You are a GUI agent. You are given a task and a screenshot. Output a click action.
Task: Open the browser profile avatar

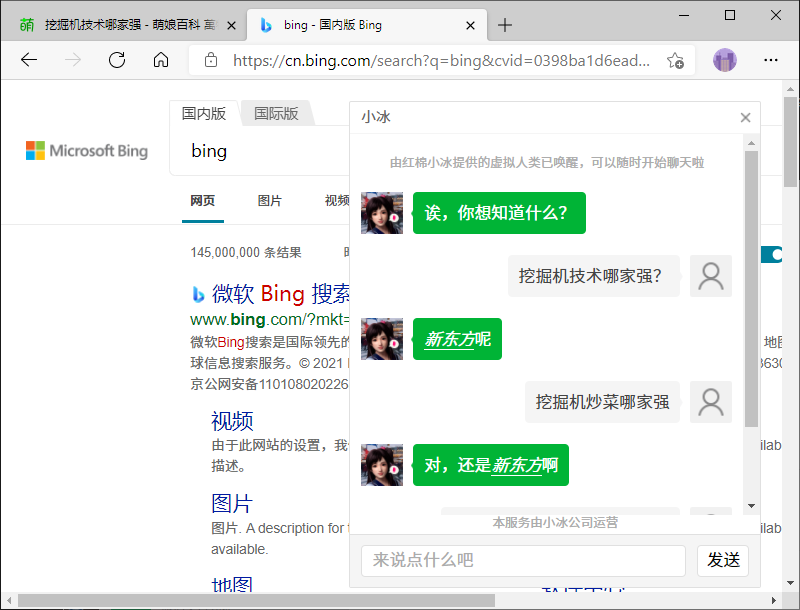pos(725,60)
